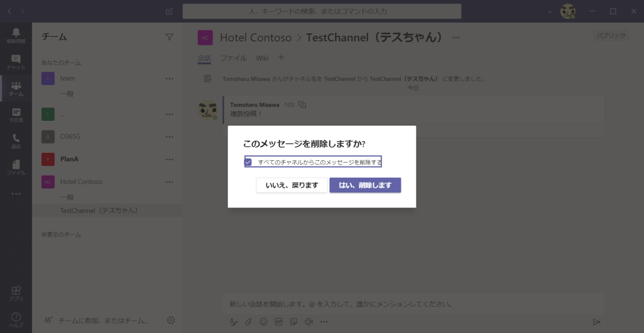Open the more options menu for PlanA
This screenshot has width=644, height=333.
pos(170,159)
